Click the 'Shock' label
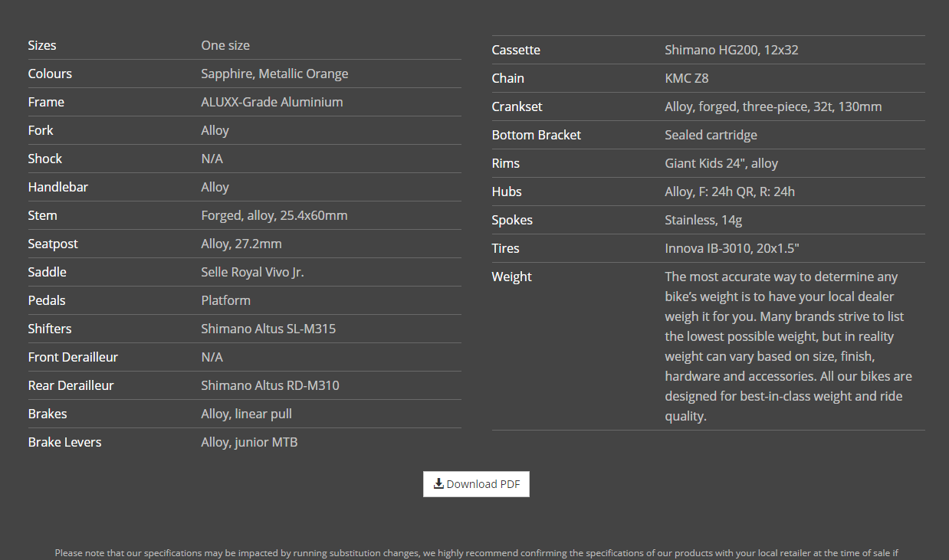 click(x=45, y=159)
